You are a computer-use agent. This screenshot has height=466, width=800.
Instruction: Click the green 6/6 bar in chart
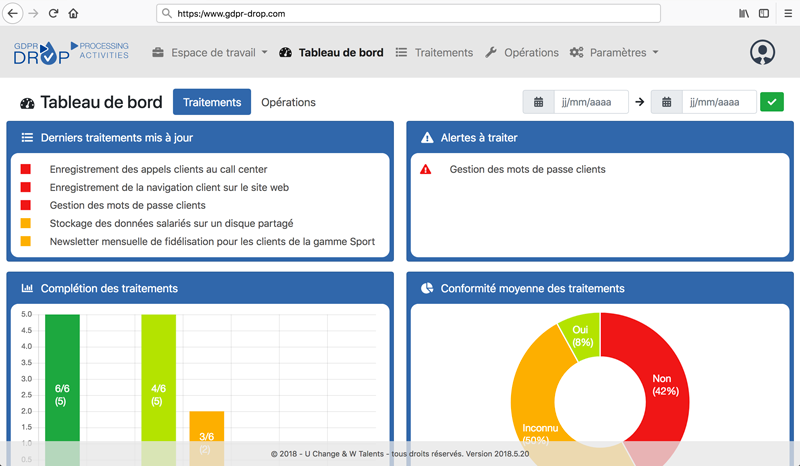coord(62,388)
